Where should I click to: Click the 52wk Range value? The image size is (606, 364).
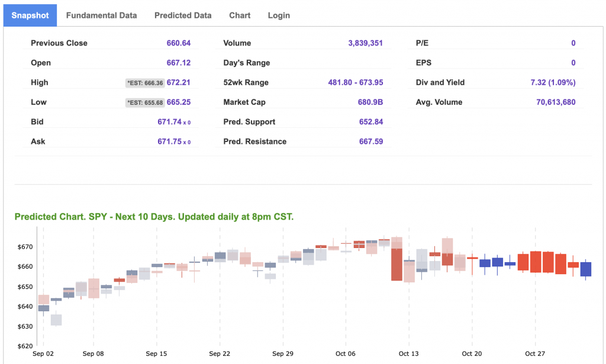355,83
